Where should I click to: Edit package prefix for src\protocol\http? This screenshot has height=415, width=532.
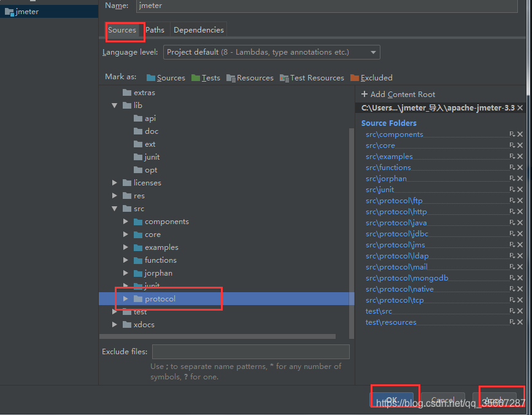click(512, 211)
